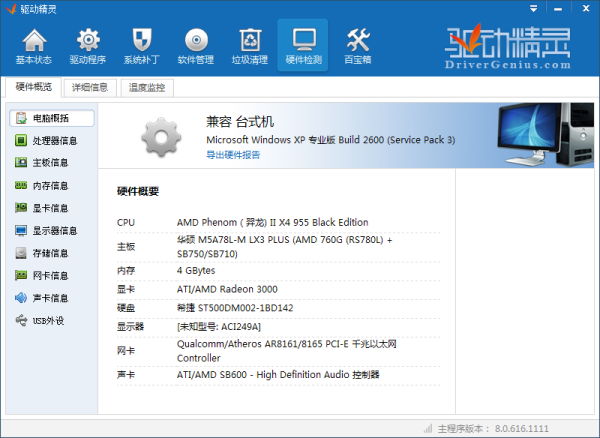Click the 电脑概括 sidebar icon

click(x=21, y=118)
